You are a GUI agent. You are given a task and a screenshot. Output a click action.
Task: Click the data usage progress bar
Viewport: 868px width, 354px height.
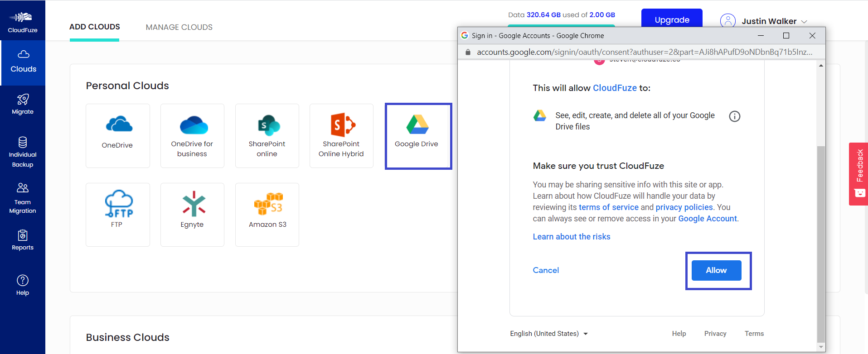[562, 25]
